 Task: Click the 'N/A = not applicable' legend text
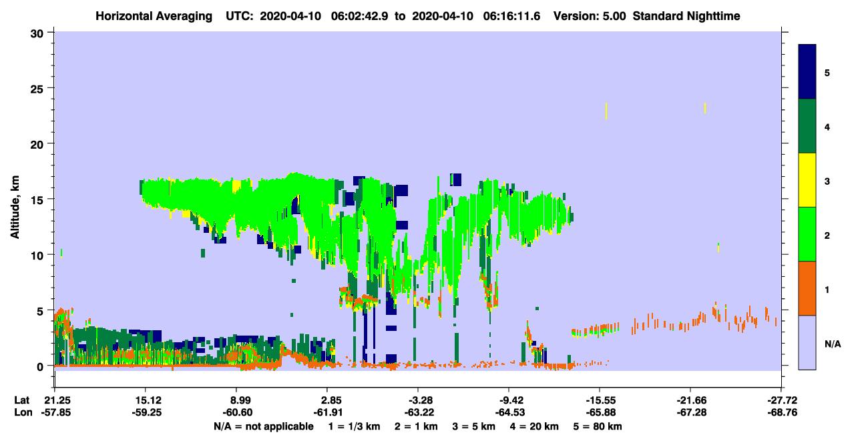click(x=263, y=426)
